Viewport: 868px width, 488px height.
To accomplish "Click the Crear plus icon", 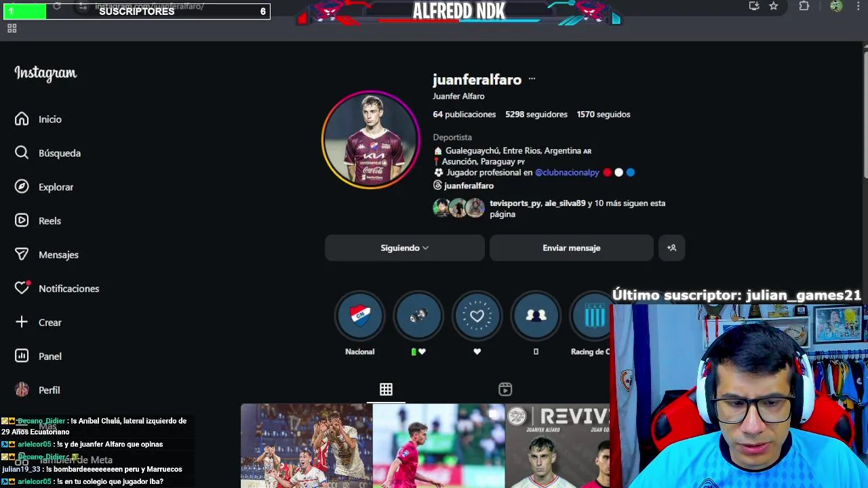I will (x=22, y=323).
